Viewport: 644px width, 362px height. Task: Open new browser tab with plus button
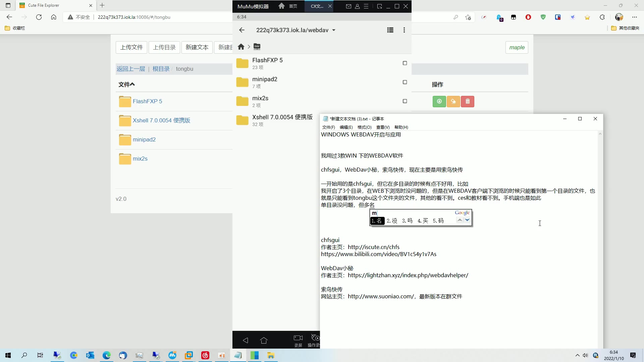(x=102, y=5)
